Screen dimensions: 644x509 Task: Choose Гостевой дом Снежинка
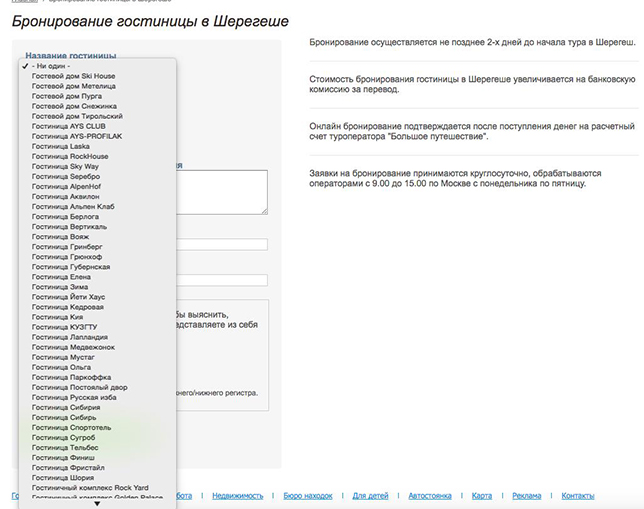[x=97, y=106]
